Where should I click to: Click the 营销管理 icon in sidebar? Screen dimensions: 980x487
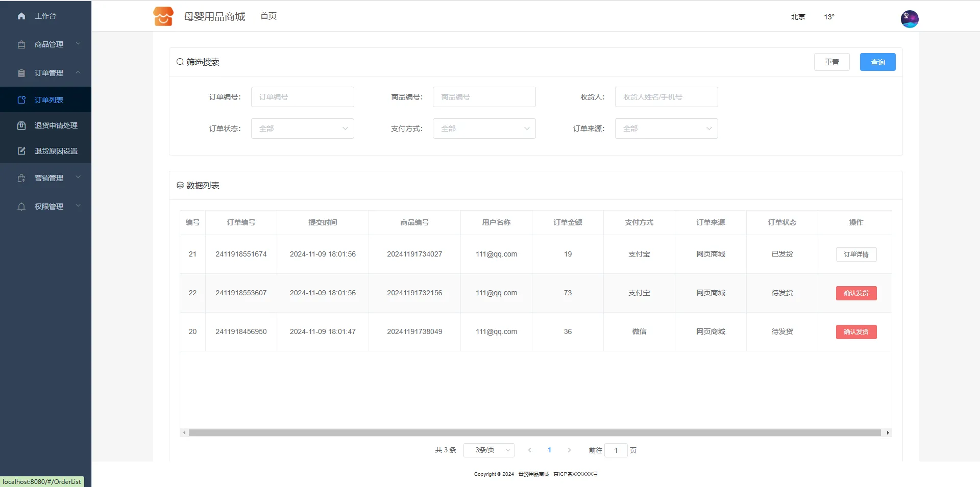coord(21,178)
